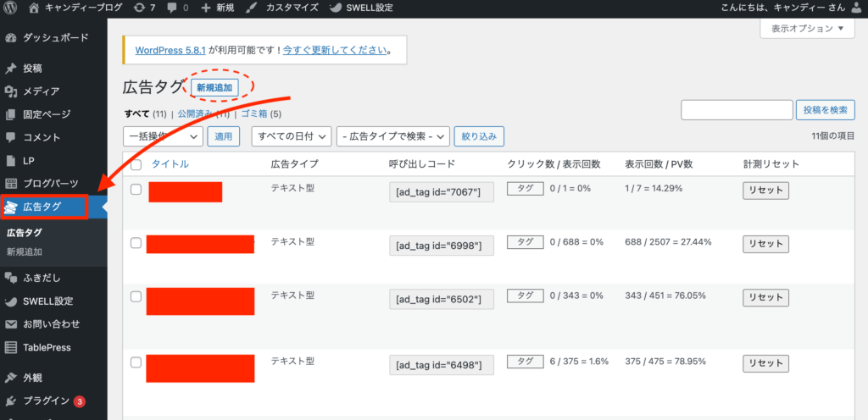868x420 pixels.
Task: Click the 投稿を検索 button
Action: click(826, 110)
